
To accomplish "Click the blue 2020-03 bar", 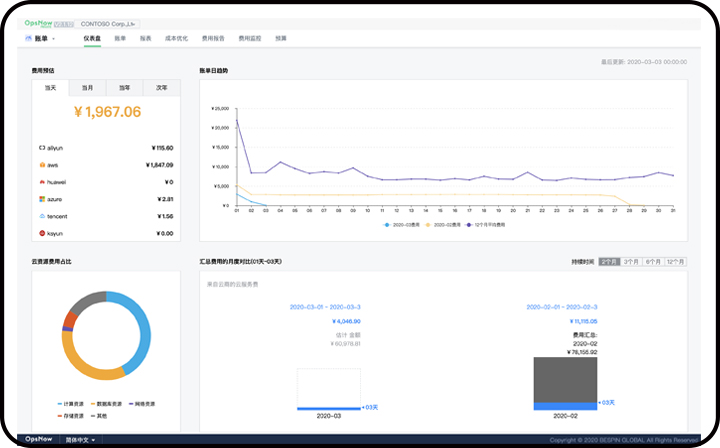I will [x=329, y=408].
